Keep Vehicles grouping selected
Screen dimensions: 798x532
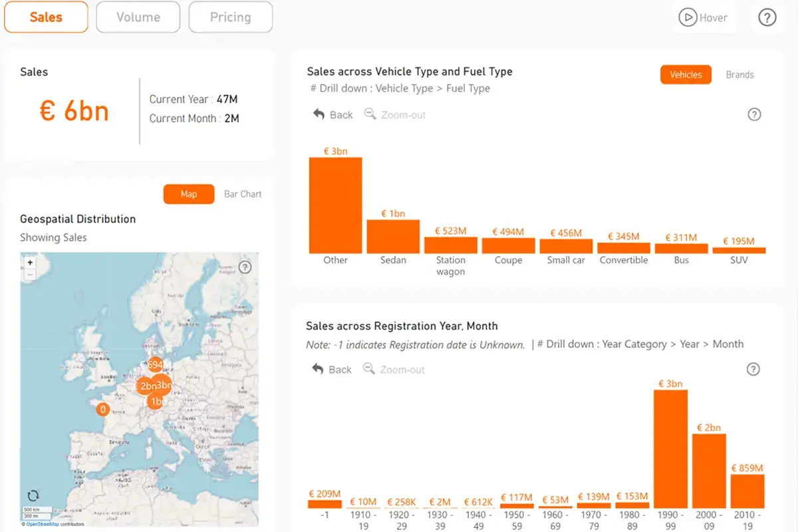click(x=686, y=74)
